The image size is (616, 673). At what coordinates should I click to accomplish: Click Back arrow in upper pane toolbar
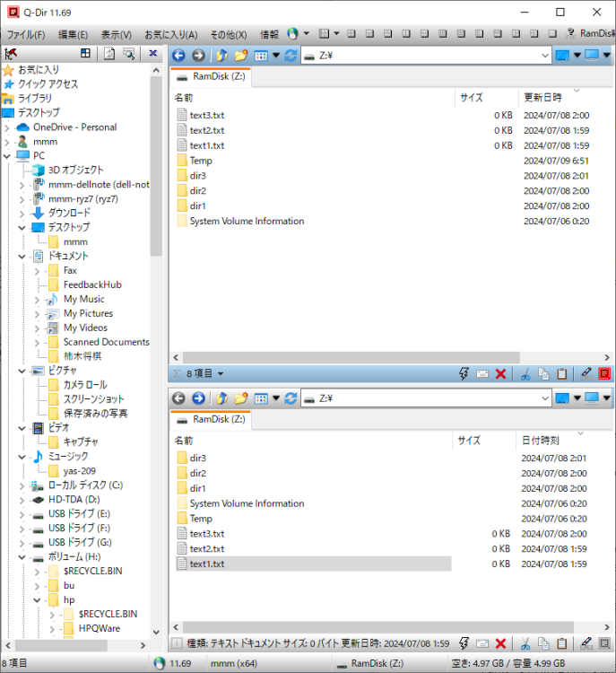point(178,56)
